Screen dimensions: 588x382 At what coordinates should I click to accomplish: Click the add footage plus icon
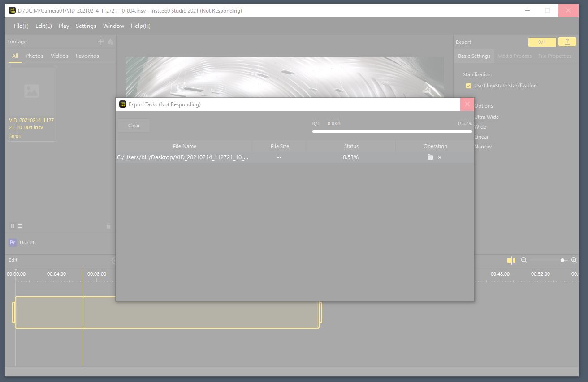click(101, 42)
